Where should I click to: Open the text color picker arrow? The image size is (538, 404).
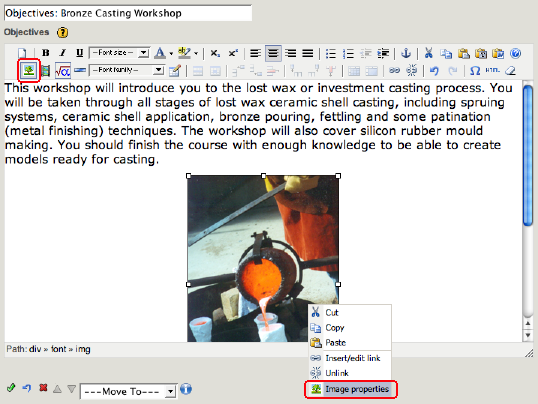pyautogui.click(x=171, y=54)
